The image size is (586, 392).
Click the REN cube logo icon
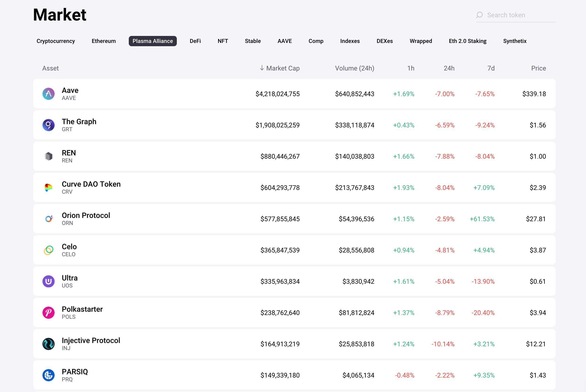tap(49, 156)
